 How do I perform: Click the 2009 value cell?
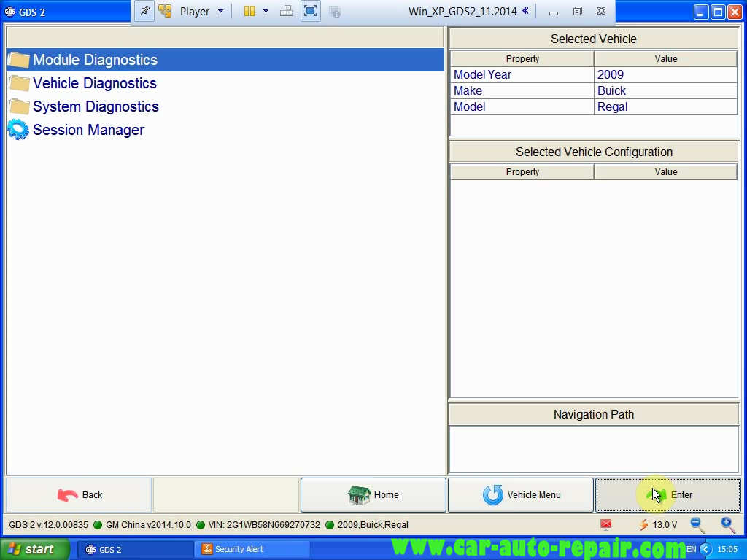click(665, 75)
